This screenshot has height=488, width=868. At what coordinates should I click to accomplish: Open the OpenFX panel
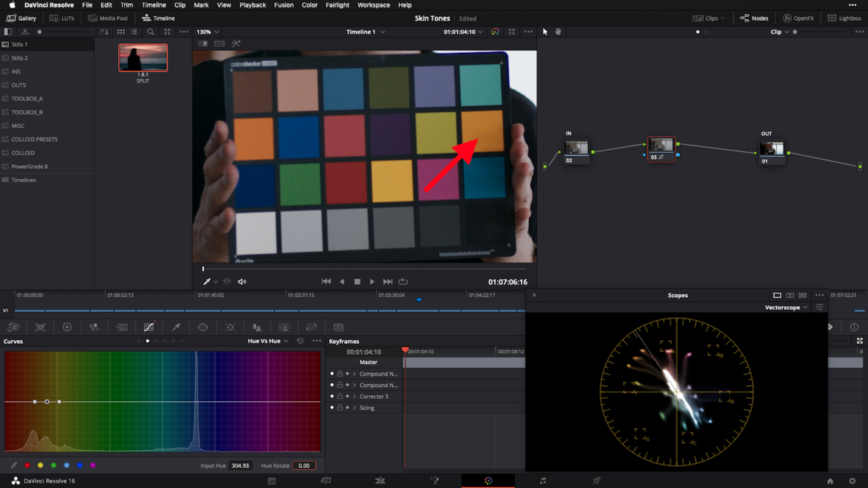pos(799,18)
